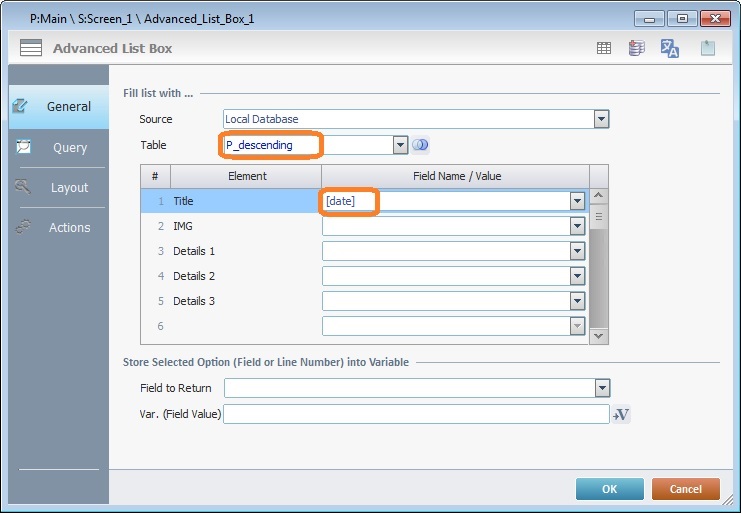Click the table grid icon in header
Viewport: 741px width, 513px height.
603,48
